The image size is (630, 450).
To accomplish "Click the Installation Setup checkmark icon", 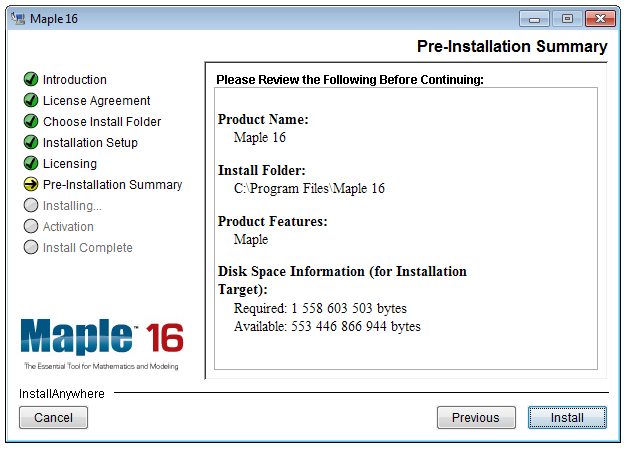I will (x=31, y=142).
